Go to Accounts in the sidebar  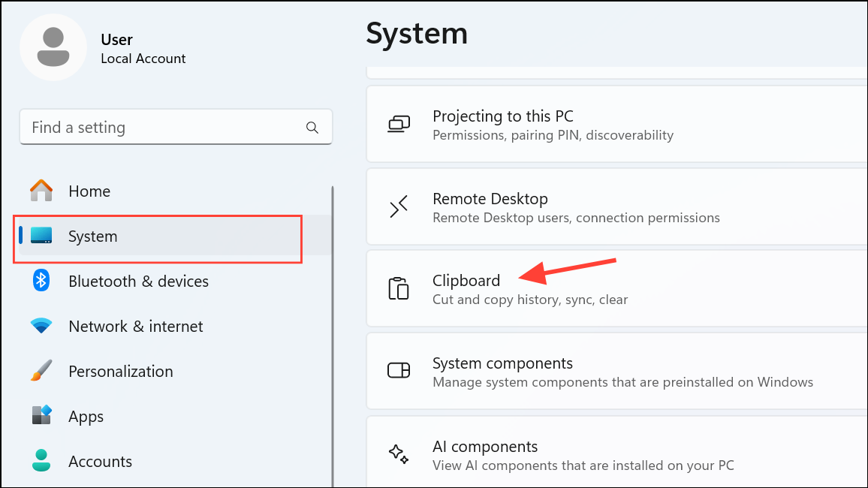pyautogui.click(x=100, y=462)
